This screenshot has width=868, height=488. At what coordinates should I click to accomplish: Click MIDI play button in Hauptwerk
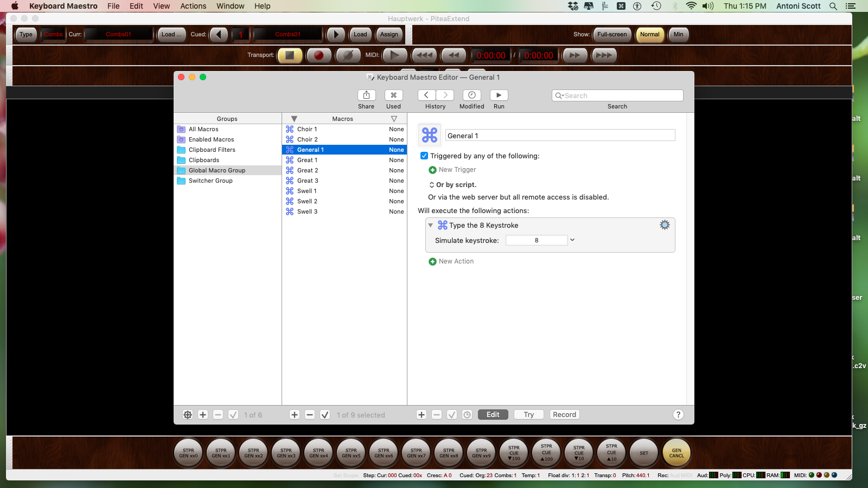tap(395, 55)
